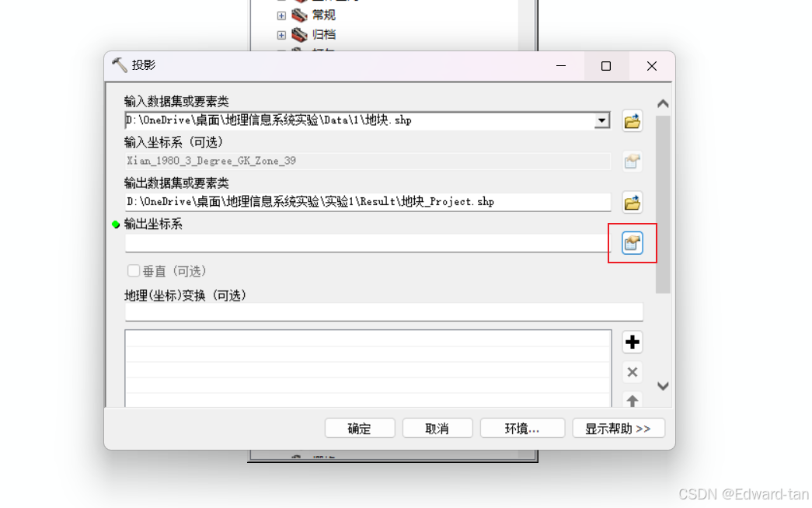
Task: Show help via 显示帮助 >> button
Action: pos(619,428)
